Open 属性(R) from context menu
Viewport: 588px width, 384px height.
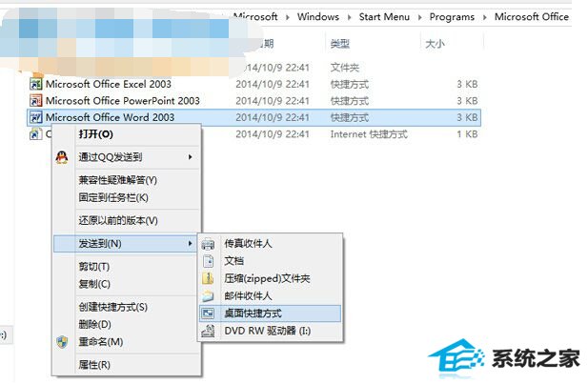127,365
